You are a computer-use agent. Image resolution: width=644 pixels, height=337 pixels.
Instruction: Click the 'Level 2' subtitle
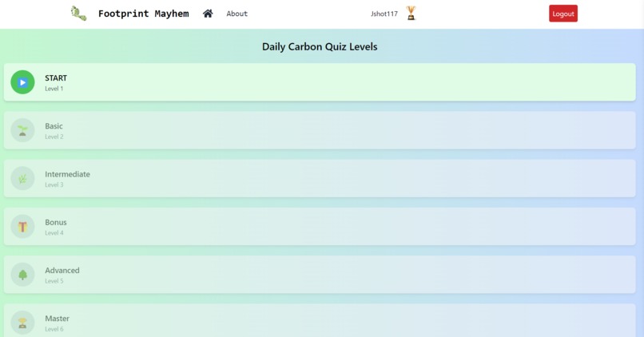pyautogui.click(x=54, y=137)
